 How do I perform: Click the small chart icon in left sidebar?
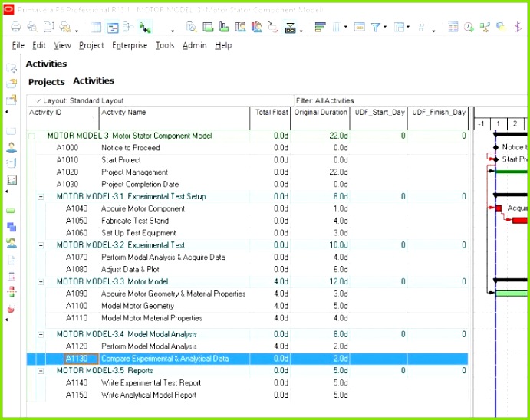tap(12, 180)
